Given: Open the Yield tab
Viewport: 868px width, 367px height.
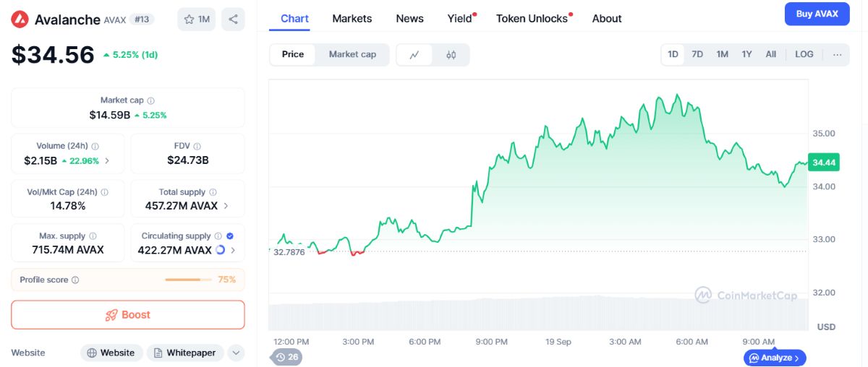Looking at the screenshot, I should click(x=461, y=19).
